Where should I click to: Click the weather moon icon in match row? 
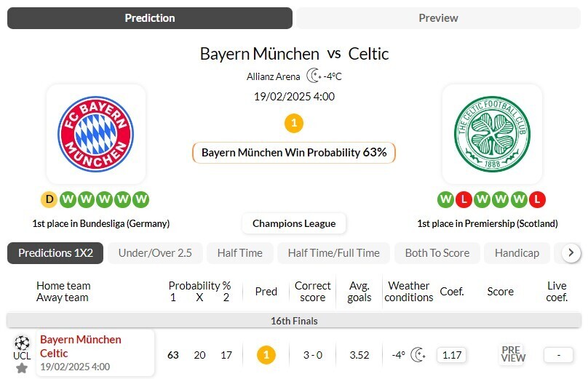(x=418, y=355)
